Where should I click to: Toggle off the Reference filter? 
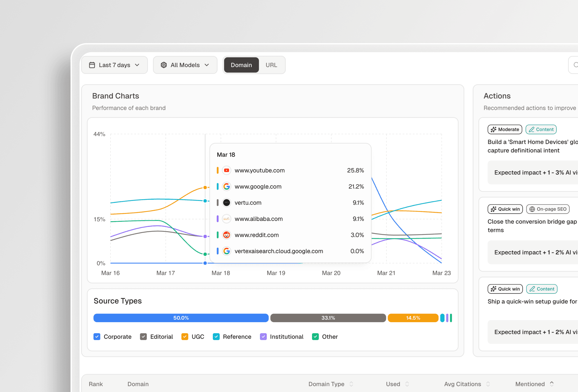(216, 337)
